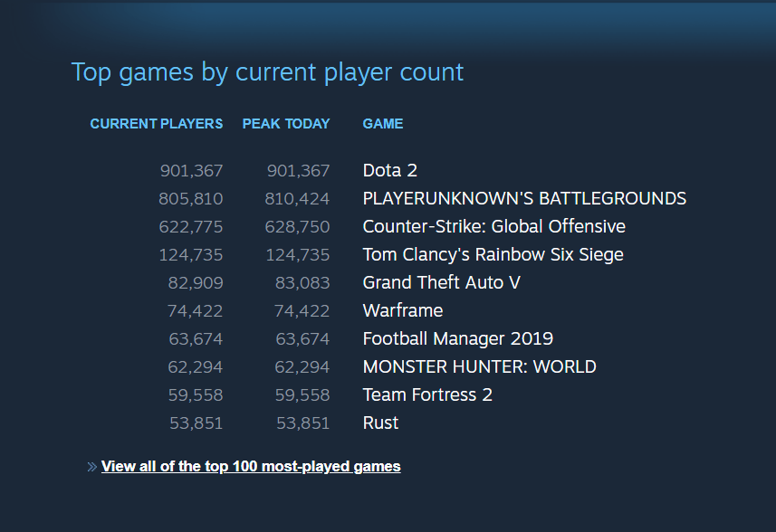Open the Dota 2 game page
This screenshot has height=532, width=776.
point(389,170)
